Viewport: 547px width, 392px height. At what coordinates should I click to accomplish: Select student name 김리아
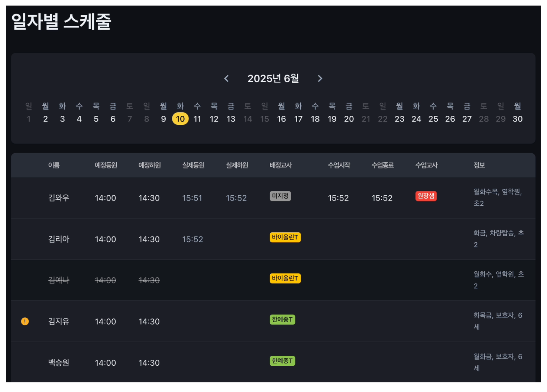coord(59,239)
